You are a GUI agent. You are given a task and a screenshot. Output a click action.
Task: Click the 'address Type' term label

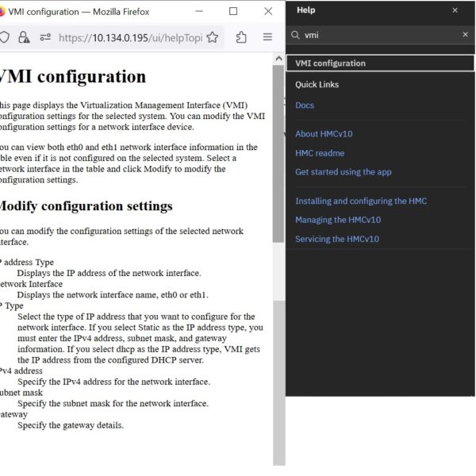point(27,262)
